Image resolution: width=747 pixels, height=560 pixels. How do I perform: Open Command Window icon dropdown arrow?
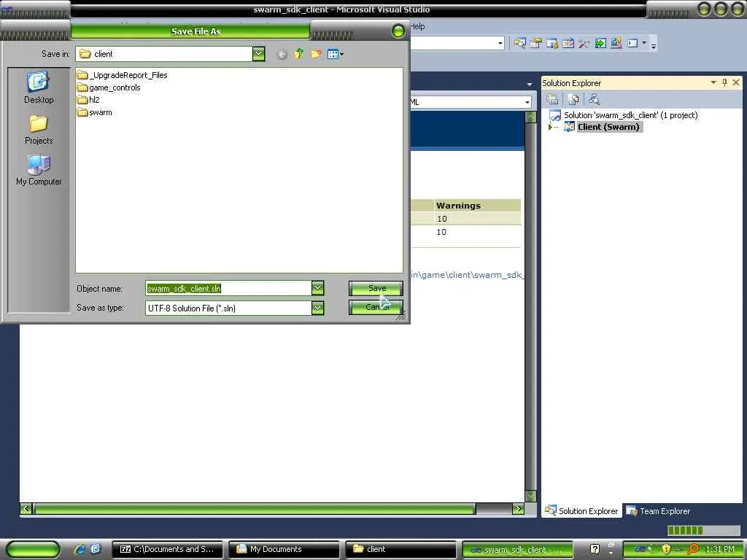(x=644, y=43)
